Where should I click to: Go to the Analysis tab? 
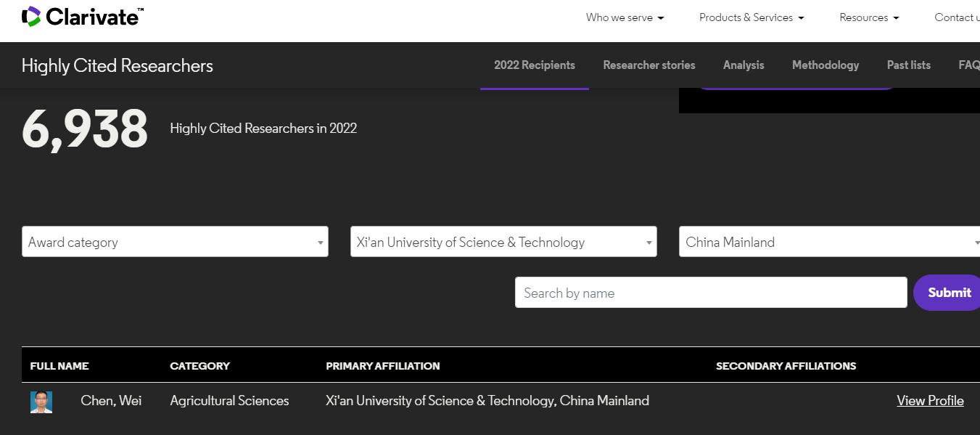744,65
